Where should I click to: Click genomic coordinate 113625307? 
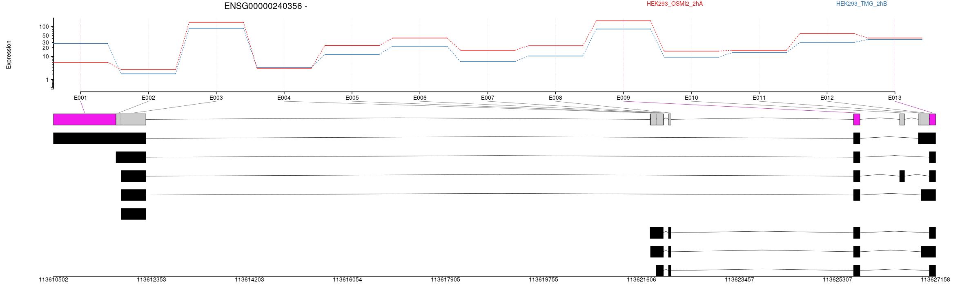[x=837, y=280]
